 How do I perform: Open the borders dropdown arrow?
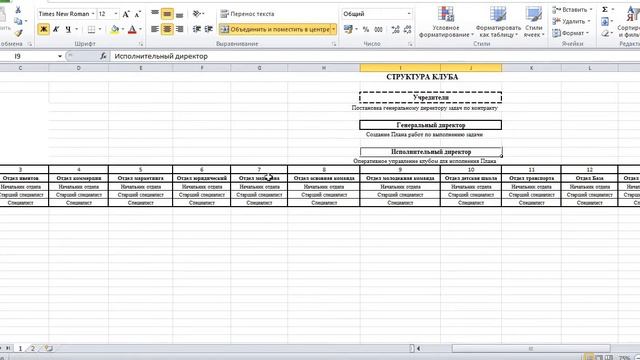tap(100, 29)
